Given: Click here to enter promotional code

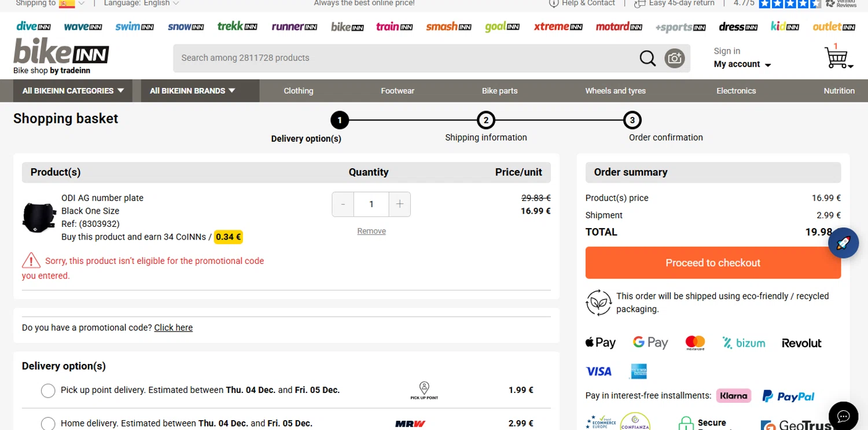Looking at the screenshot, I should [x=173, y=328].
